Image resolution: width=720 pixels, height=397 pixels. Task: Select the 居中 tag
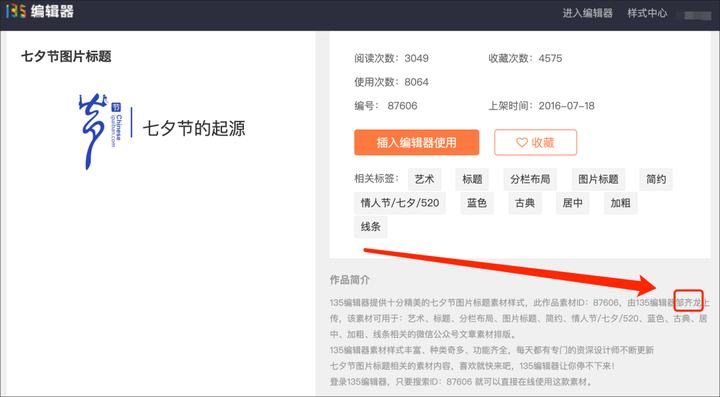573,203
